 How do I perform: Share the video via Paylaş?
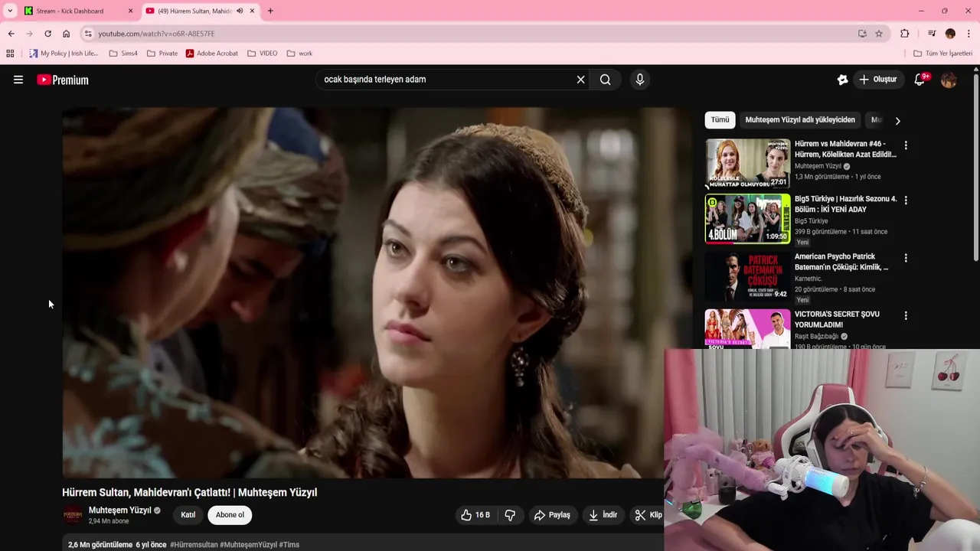[x=552, y=515]
